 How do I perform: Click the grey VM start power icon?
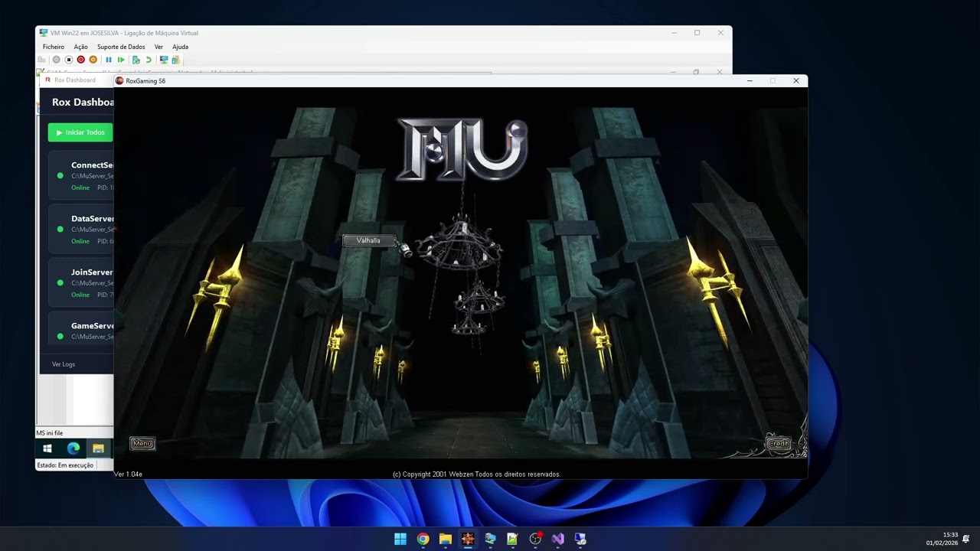(56, 60)
